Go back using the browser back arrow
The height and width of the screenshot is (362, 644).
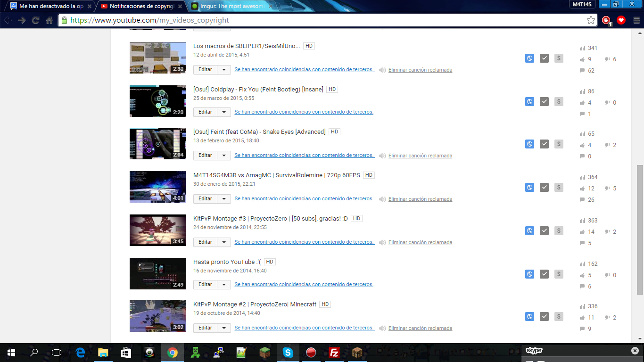[8, 20]
